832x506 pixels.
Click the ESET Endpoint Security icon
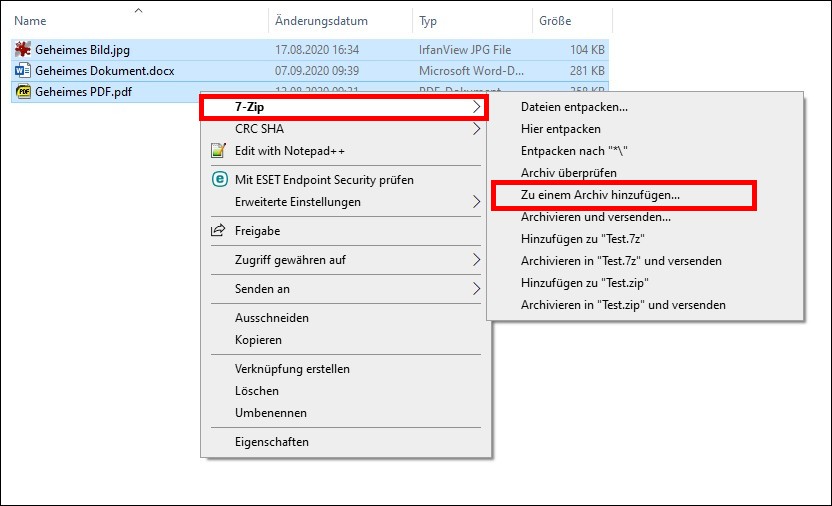tap(218, 180)
